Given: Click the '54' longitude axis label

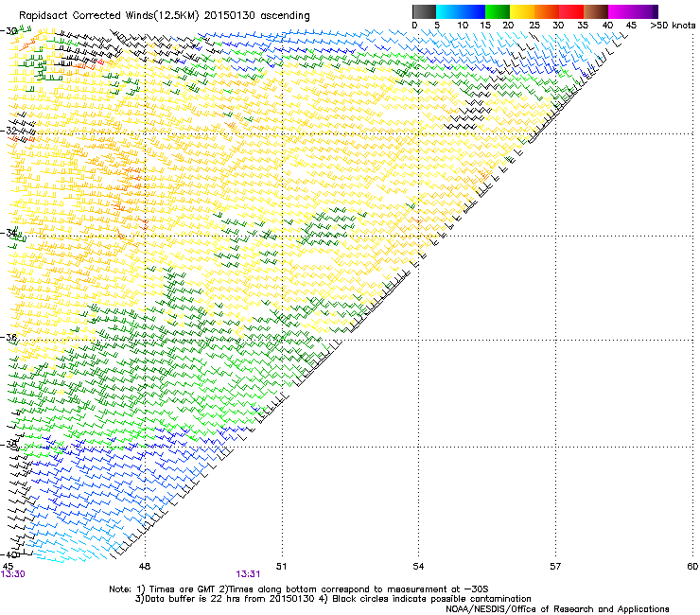Looking at the screenshot, I should click(x=418, y=567).
